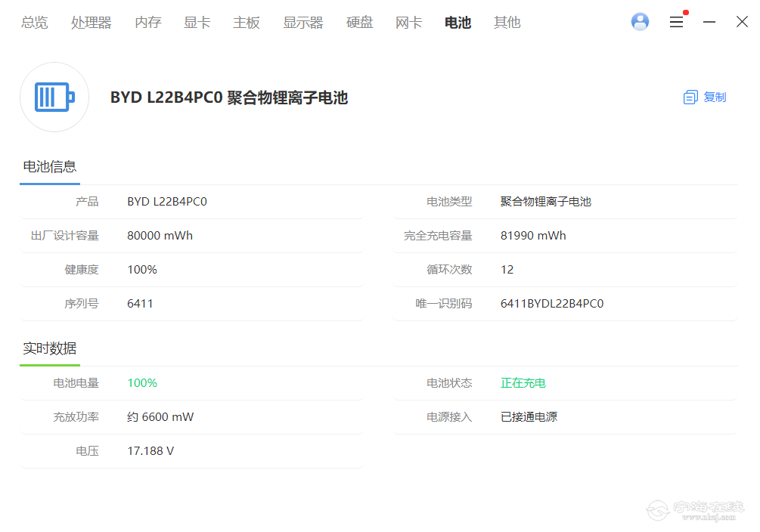The image size is (760, 532).
Task: Click the 实时数据 section header
Action: point(49,348)
